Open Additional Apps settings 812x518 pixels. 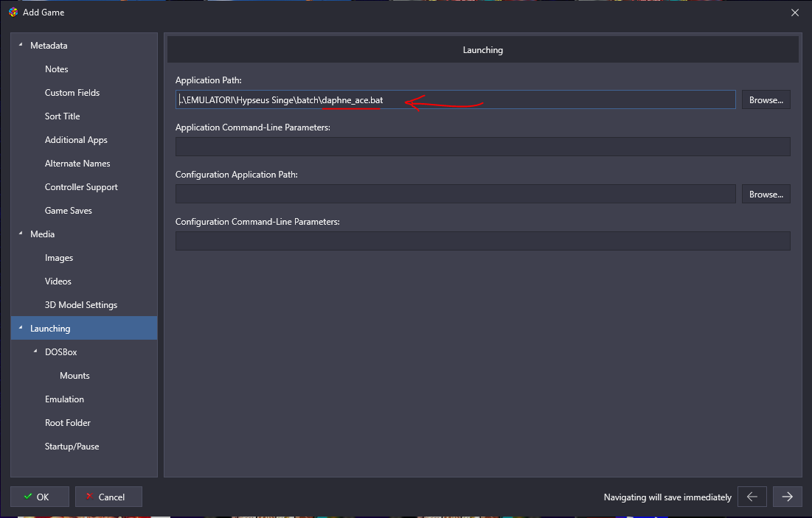pos(76,140)
